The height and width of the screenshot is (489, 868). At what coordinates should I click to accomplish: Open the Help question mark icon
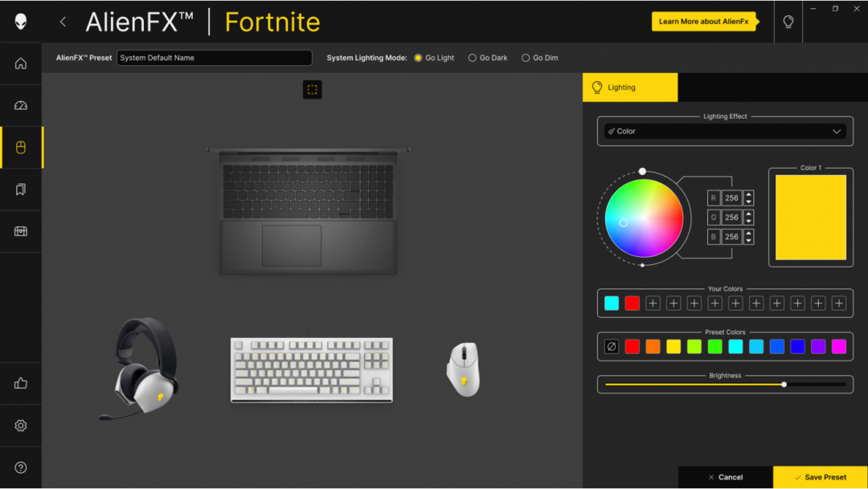(x=20, y=467)
